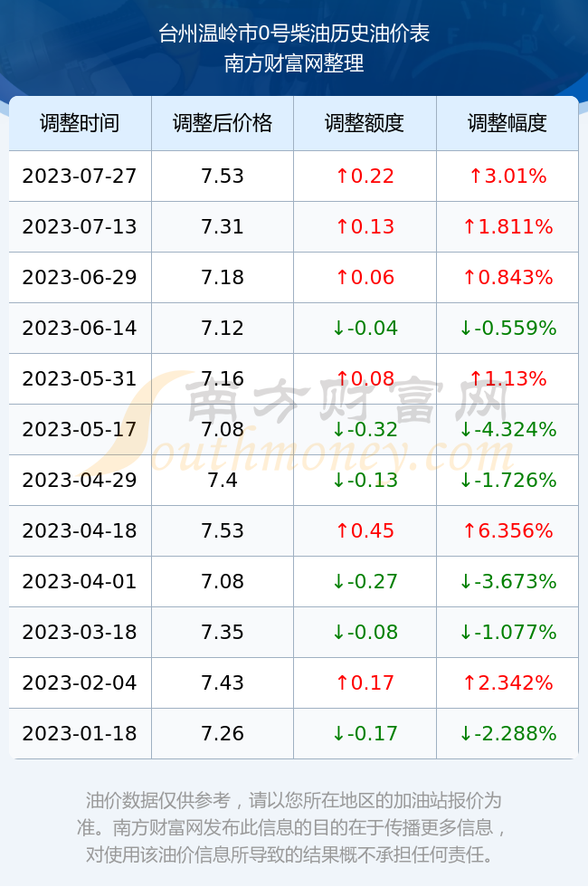
Task: Click the title 台州温岭市0号柴油历史油价表
Action: coord(294,33)
